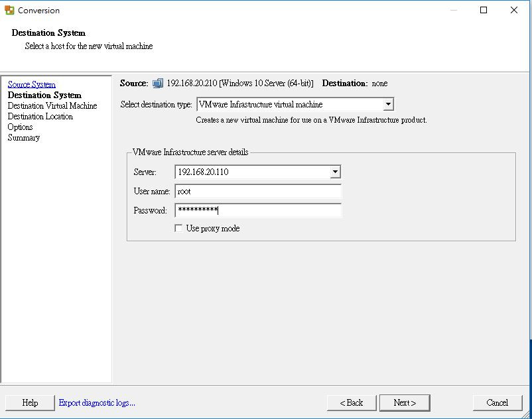The width and height of the screenshot is (532, 419).
Task: Click the 'Select a host for the new virtual machine' text
Action: coord(89,46)
